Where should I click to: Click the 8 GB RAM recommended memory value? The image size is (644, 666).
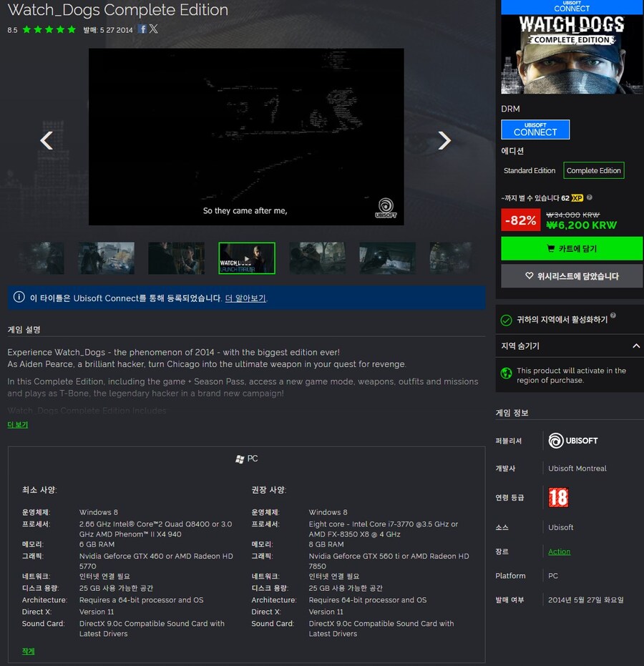[x=326, y=544]
